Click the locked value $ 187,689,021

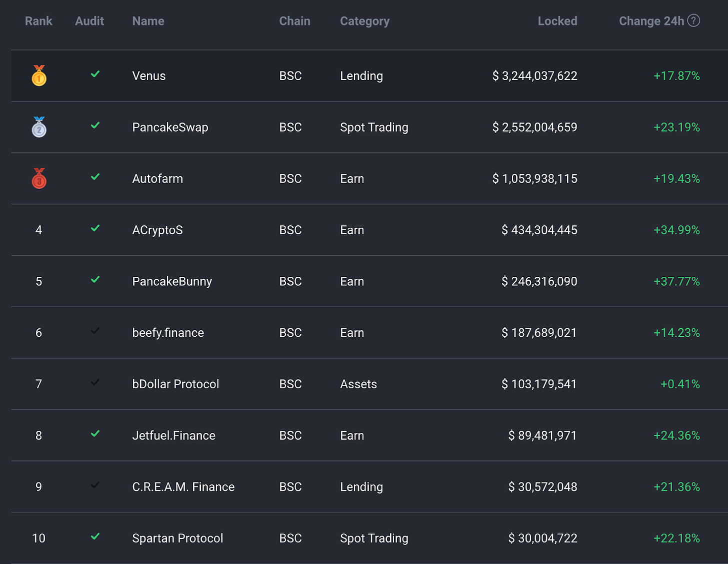(x=539, y=333)
